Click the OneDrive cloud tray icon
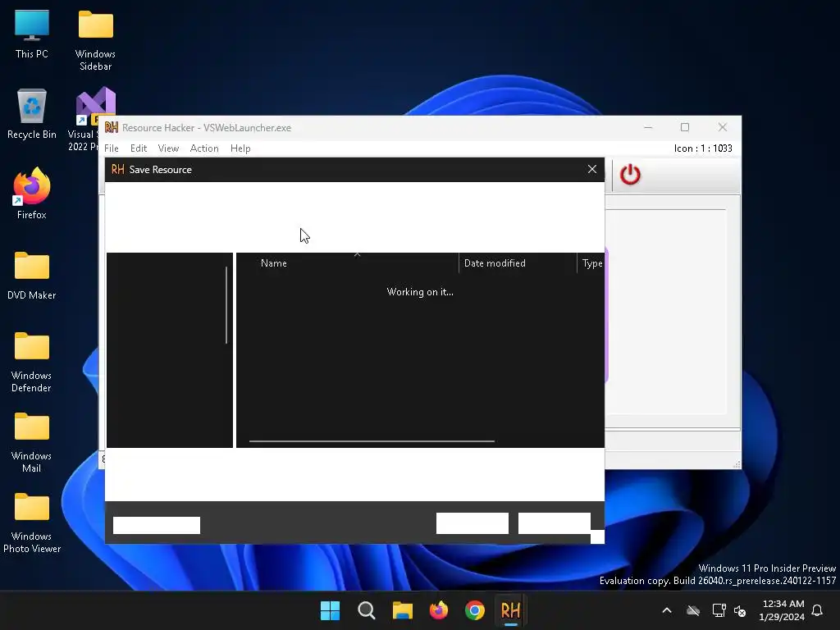Viewport: 840px width, 630px height. [x=693, y=610]
